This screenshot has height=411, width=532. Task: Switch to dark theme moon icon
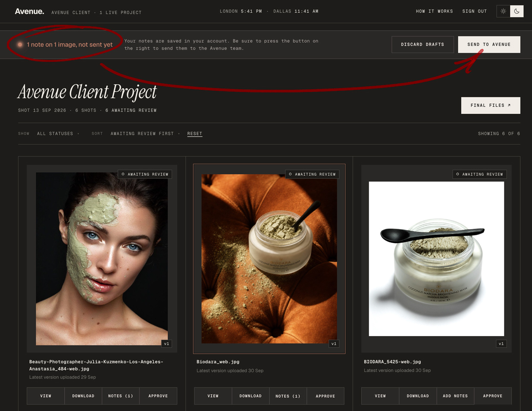pyautogui.click(x=517, y=11)
